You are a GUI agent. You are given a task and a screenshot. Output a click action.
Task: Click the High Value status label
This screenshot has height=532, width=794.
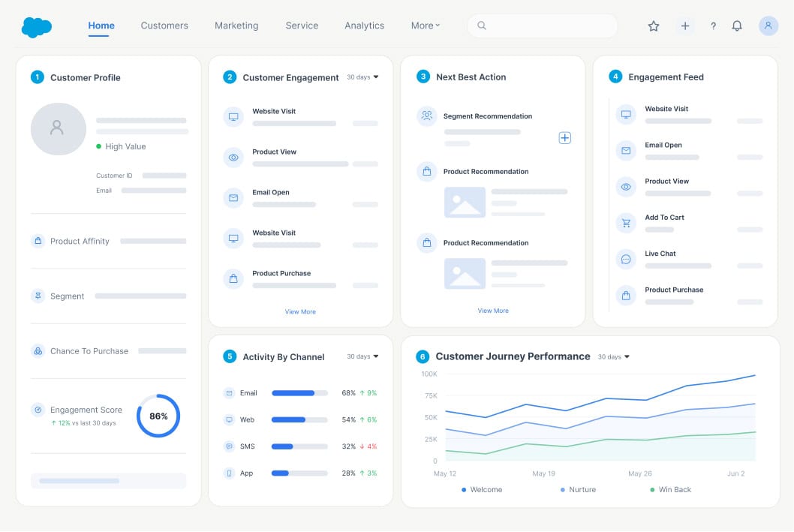tap(125, 146)
